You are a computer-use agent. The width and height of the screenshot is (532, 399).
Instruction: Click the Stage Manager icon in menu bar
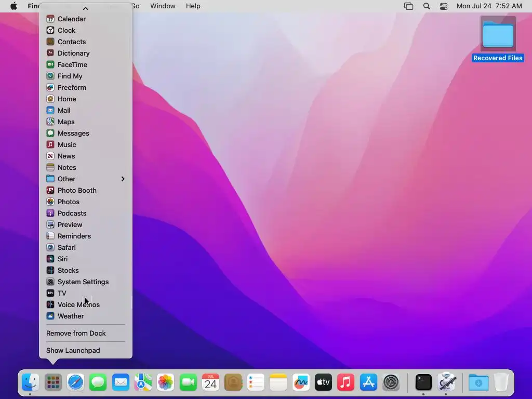[409, 6]
